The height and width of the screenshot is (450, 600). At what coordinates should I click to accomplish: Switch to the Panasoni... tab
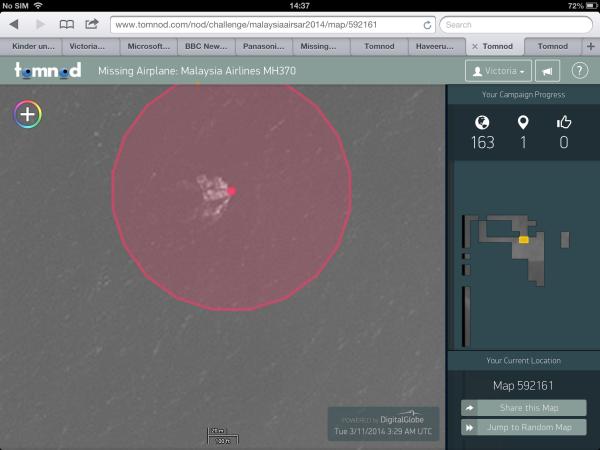point(264,46)
